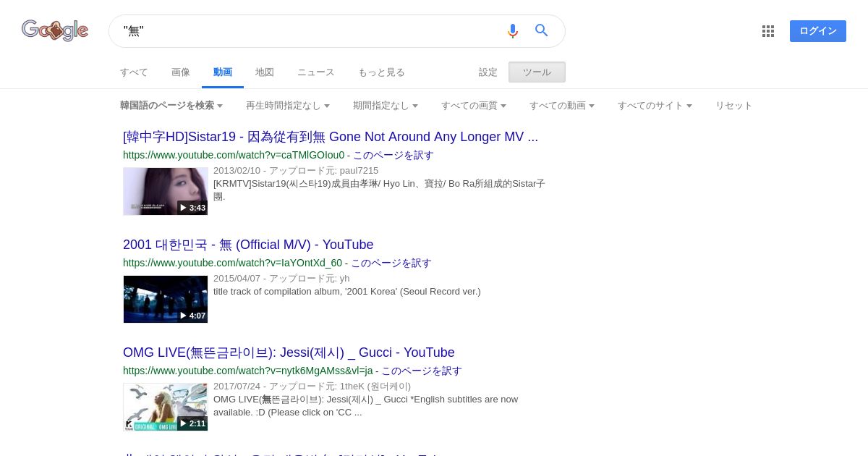This screenshot has width=868, height=456.
Task: Play Jessi Gucci thumbnail 2:11
Action: click(x=166, y=407)
